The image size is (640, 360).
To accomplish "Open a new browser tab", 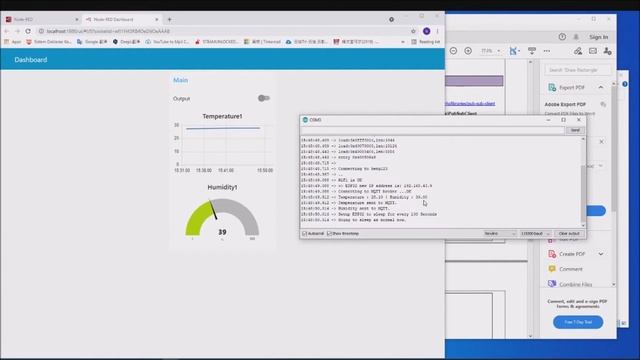I will click(169, 19).
